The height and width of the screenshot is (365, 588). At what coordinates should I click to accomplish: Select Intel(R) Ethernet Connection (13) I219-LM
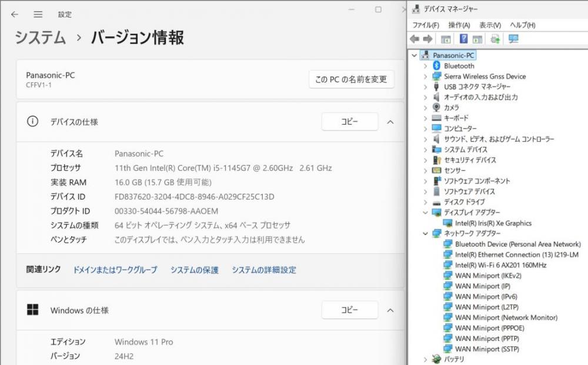(x=517, y=254)
